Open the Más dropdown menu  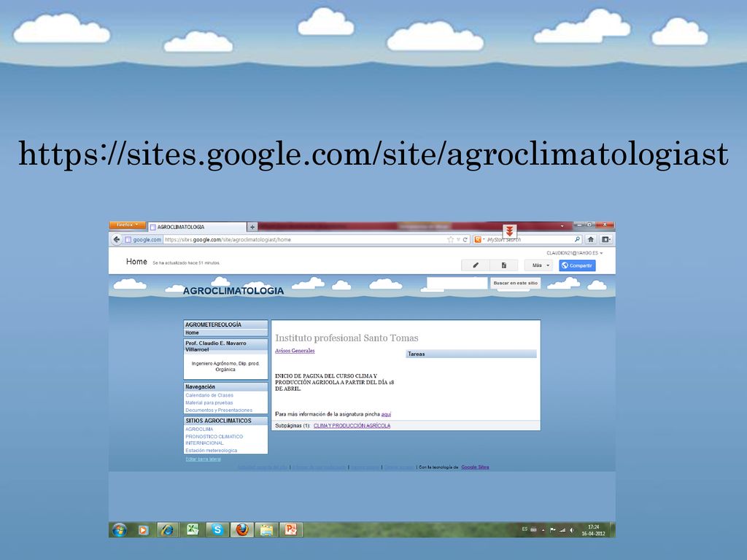coord(539,265)
